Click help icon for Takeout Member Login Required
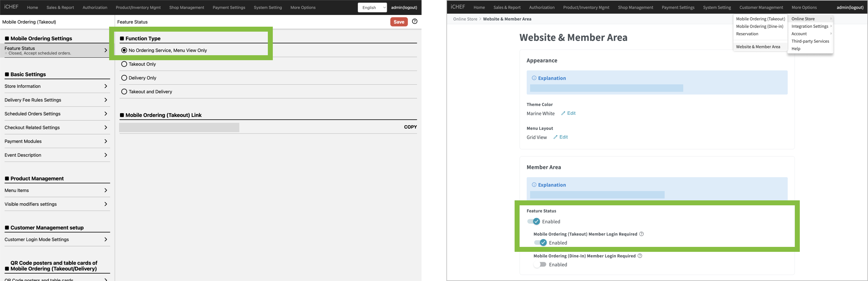 point(642,234)
